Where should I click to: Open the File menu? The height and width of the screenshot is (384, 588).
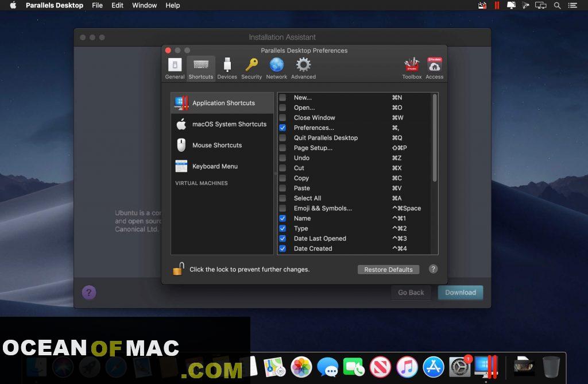coord(97,5)
